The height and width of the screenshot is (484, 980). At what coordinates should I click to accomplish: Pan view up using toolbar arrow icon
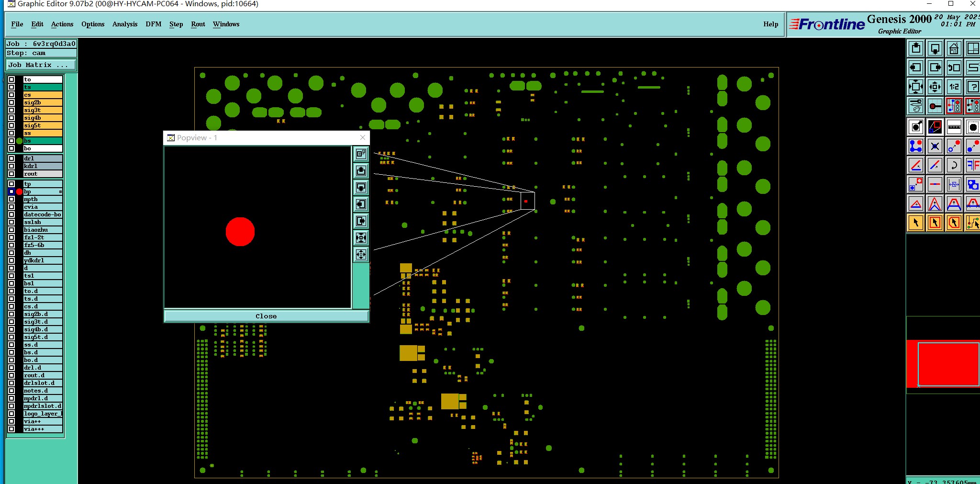[x=916, y=48]
